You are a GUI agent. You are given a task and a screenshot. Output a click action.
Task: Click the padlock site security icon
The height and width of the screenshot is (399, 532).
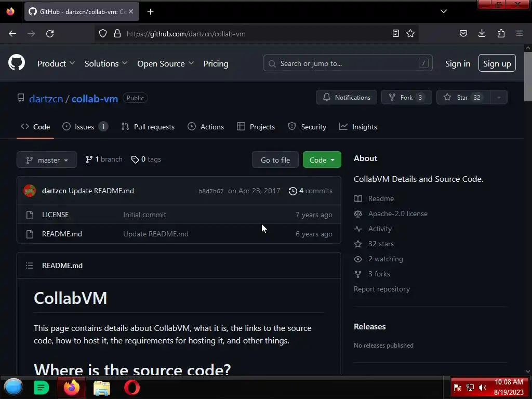[117, 34]
